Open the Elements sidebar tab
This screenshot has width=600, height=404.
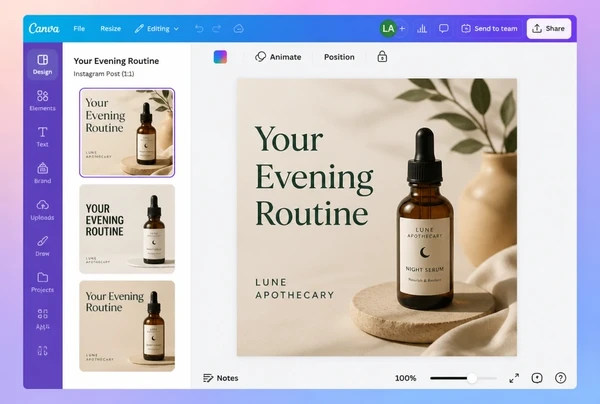[42, 101]
